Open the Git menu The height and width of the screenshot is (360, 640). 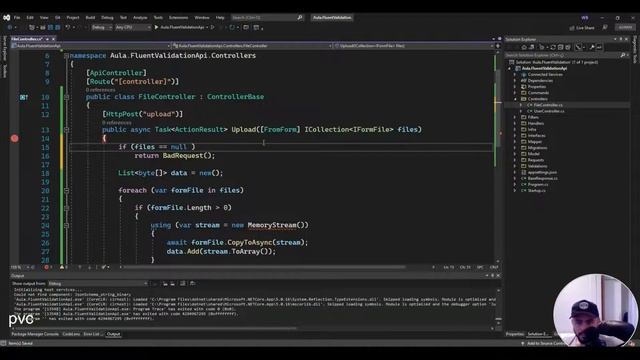point(58,18)
